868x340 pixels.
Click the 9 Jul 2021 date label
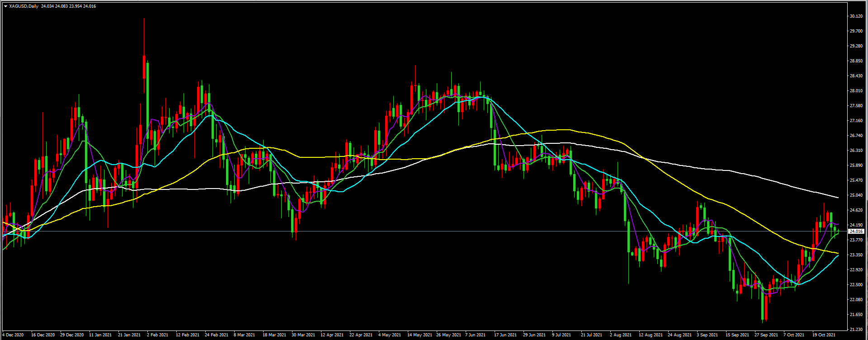[562, 335]
